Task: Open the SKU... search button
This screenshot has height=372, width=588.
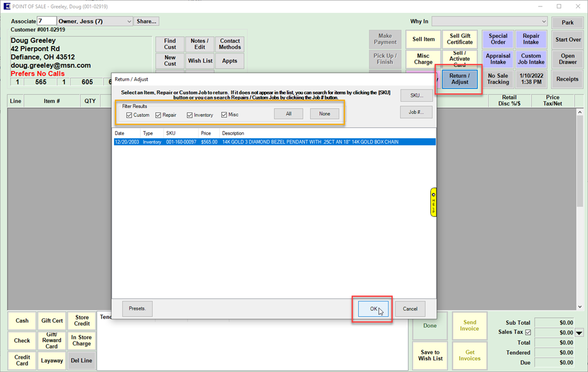Action: point(416,95)
